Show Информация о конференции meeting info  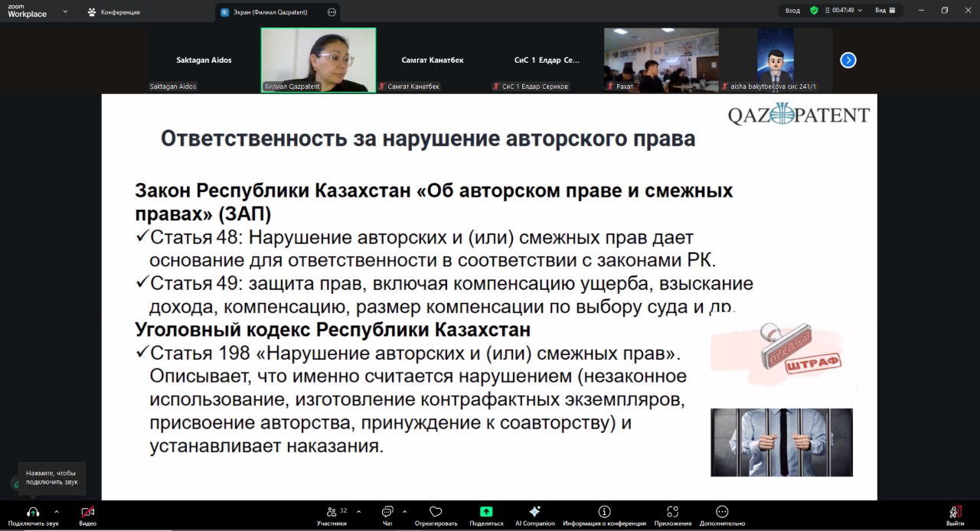[x=604, y=512]
